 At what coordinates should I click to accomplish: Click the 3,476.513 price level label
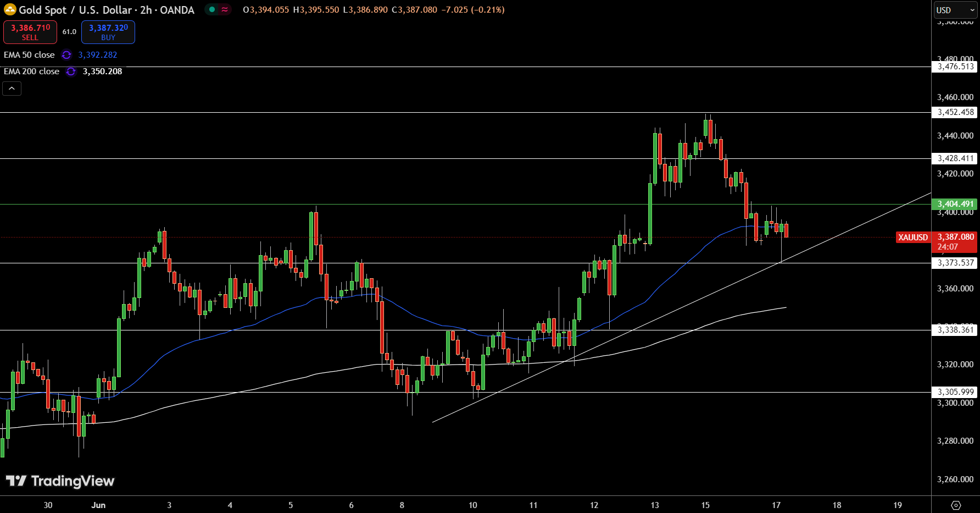(955, 67)
